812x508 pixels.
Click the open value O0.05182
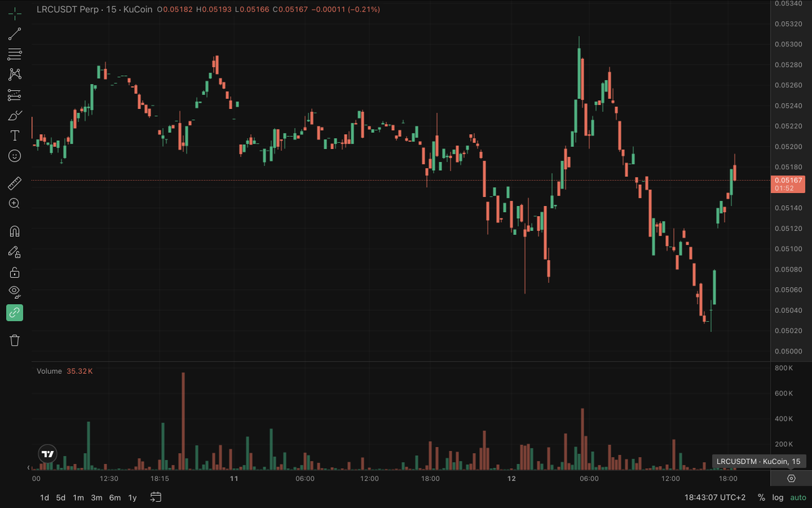(x=175, y=9)
